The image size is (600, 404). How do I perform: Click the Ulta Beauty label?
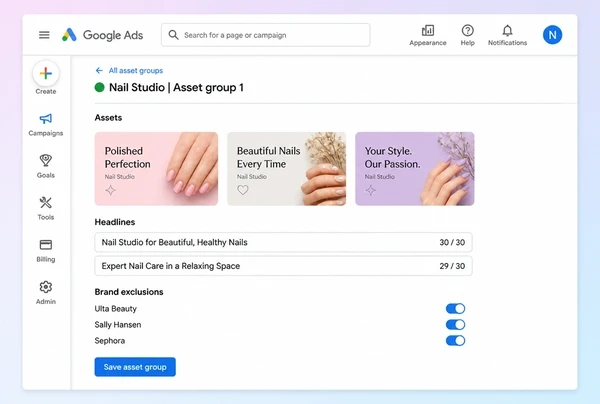[116, 309]
